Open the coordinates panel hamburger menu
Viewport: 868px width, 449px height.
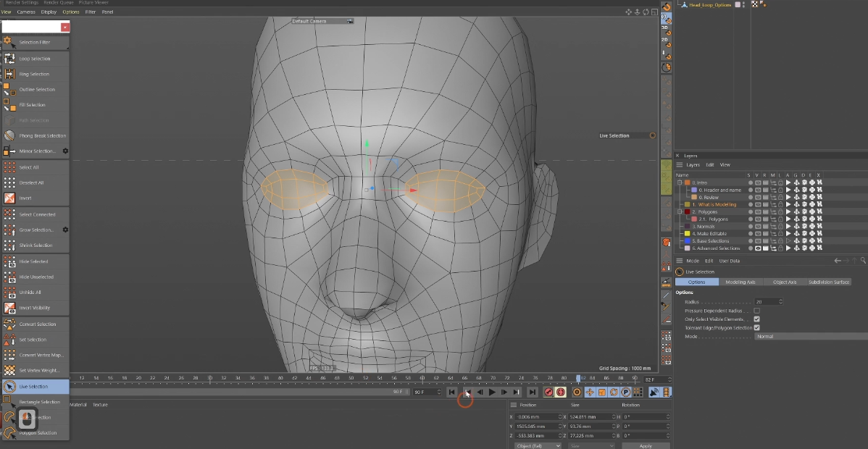tap(513, 406)
